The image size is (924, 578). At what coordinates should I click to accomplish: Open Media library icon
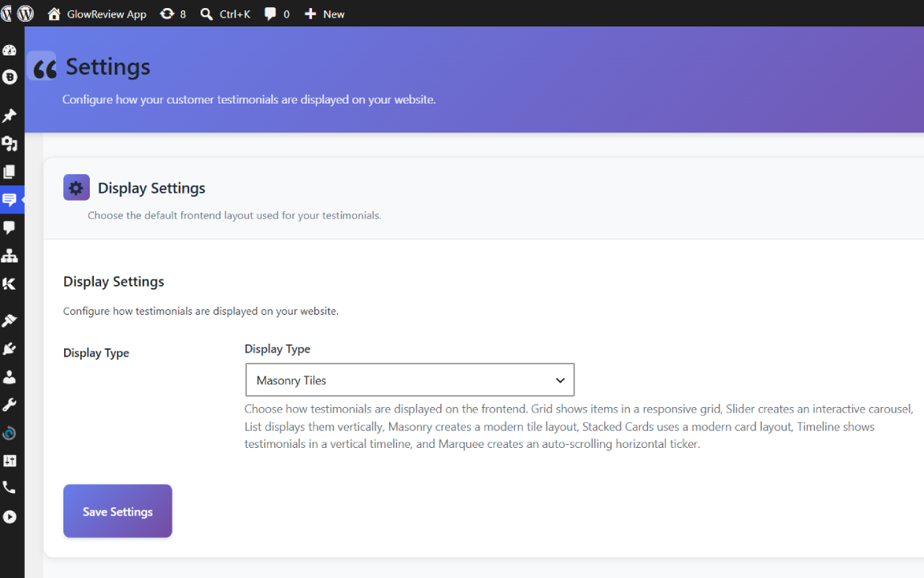[x=10, y=144]
